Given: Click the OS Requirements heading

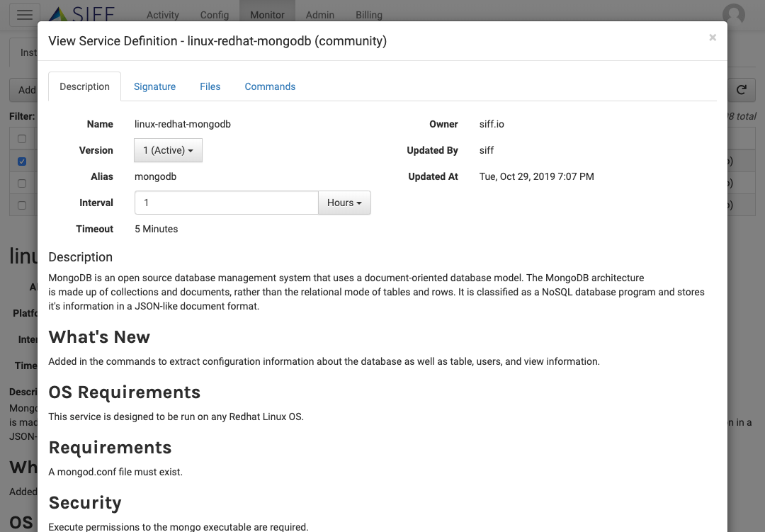Looking at the screenshot, I should (x=125, y=392).
